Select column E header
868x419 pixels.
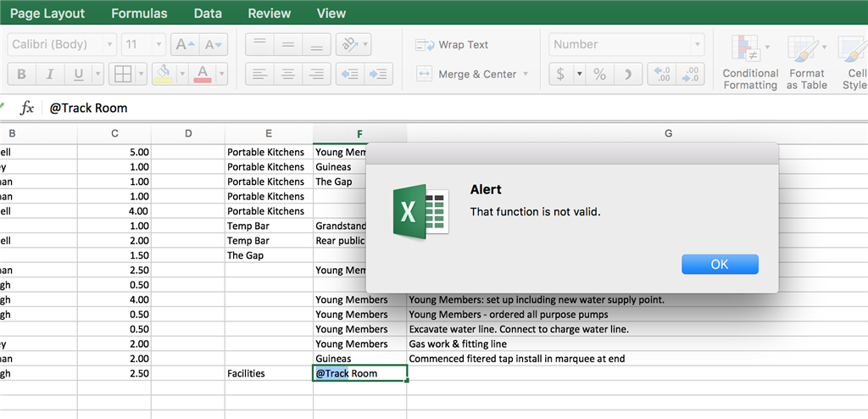(269, 133)
